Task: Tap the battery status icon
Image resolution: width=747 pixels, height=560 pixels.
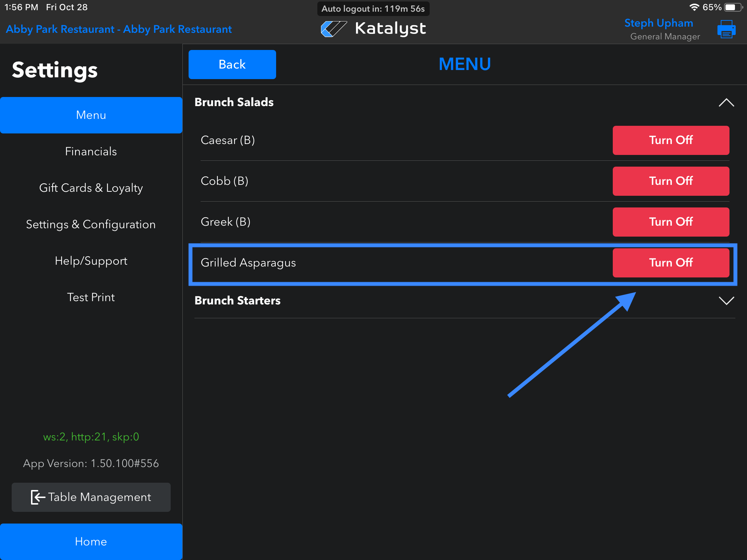Action: (733, 7)
